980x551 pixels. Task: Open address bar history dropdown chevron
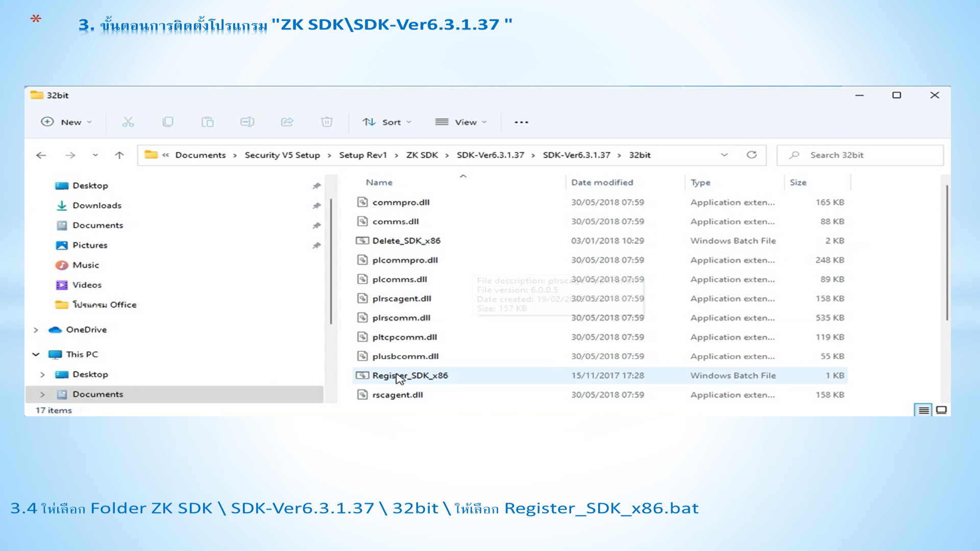[724, 155]
